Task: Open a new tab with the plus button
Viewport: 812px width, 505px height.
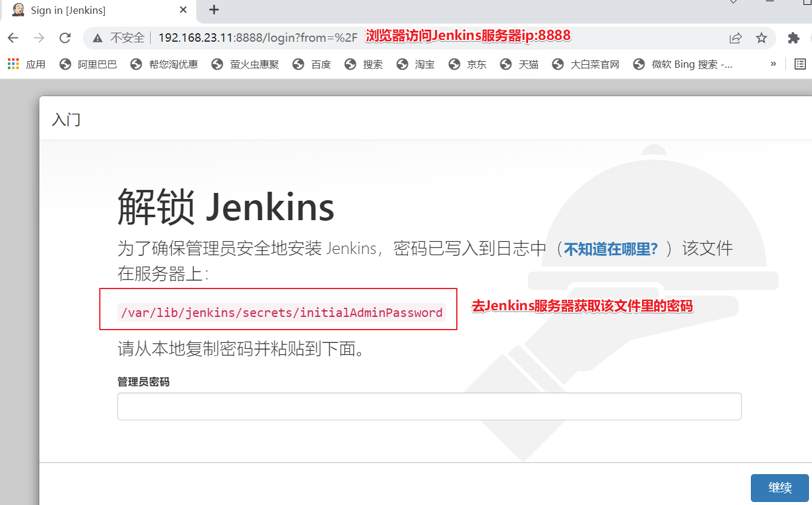Action: pyautogui.click(x=214, y=10)
